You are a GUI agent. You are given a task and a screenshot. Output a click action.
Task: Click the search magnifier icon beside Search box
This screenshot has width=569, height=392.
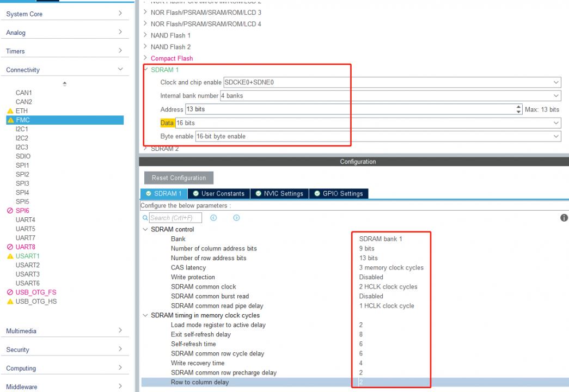(x=145, y=218)
